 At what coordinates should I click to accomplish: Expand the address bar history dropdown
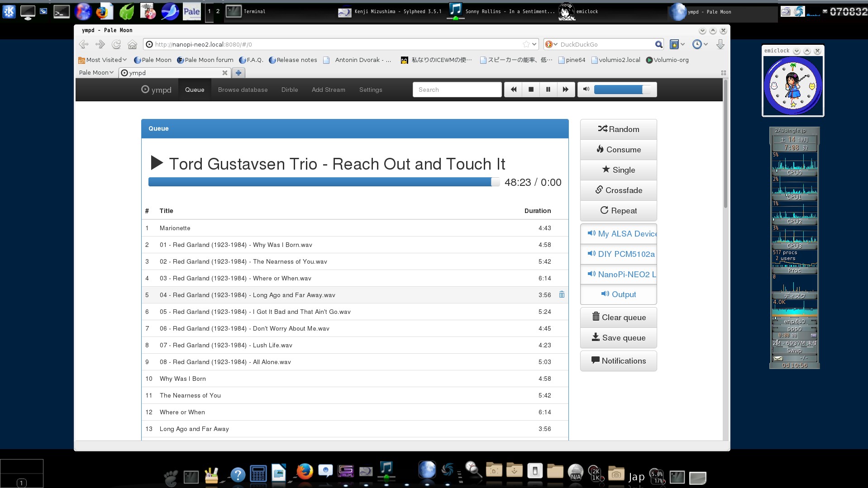click(534, 44)
